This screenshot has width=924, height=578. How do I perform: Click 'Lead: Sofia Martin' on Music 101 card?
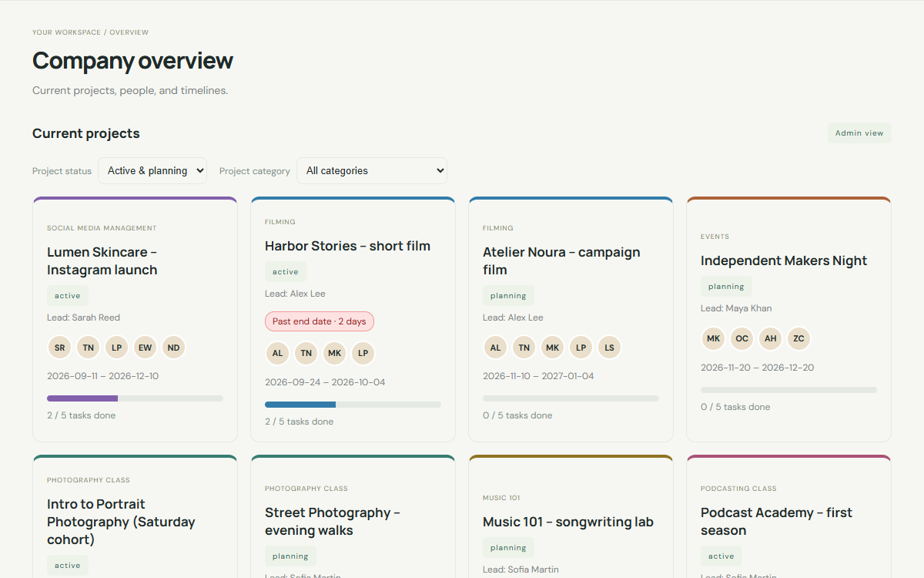pos(521,570)
